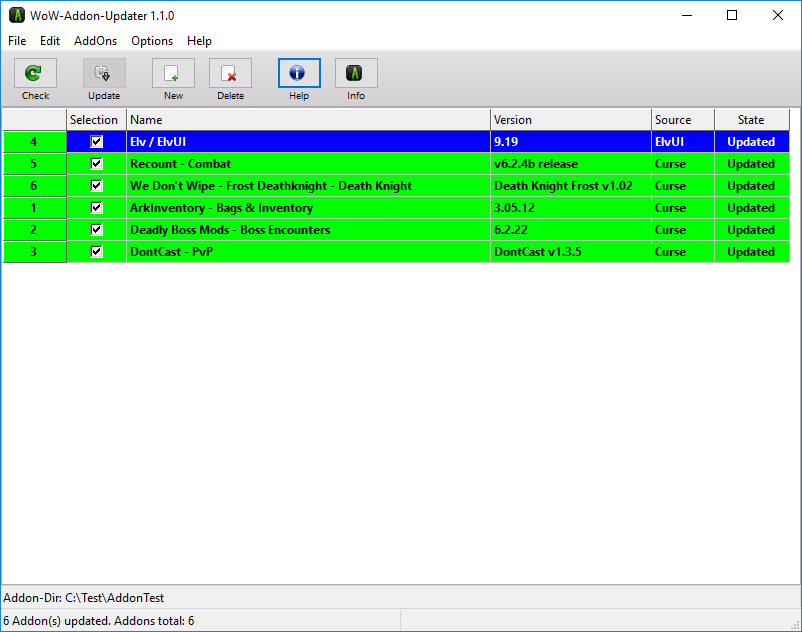Toggle checkbox for DontCast - PvP
The width and height of the screenshot is (802, 632).
tap(96, 252)
